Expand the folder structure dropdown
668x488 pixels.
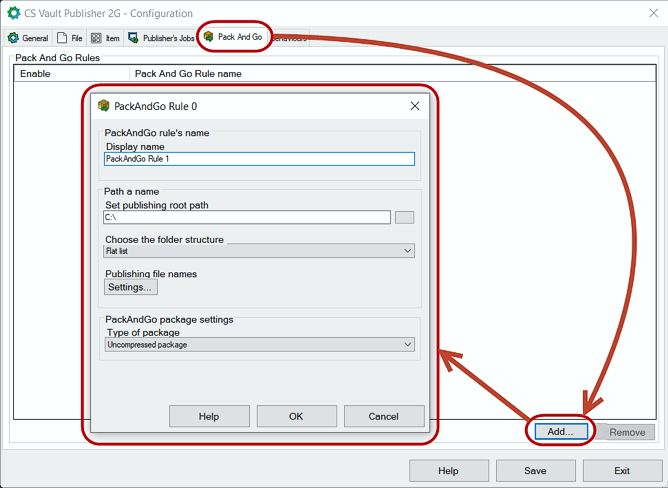click(x=259, y=251)
